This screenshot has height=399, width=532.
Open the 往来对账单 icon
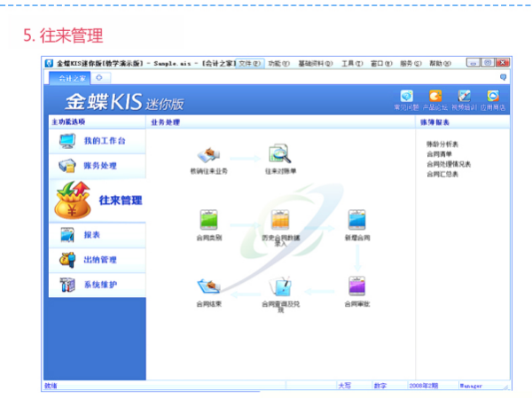(x=280, y=154)
